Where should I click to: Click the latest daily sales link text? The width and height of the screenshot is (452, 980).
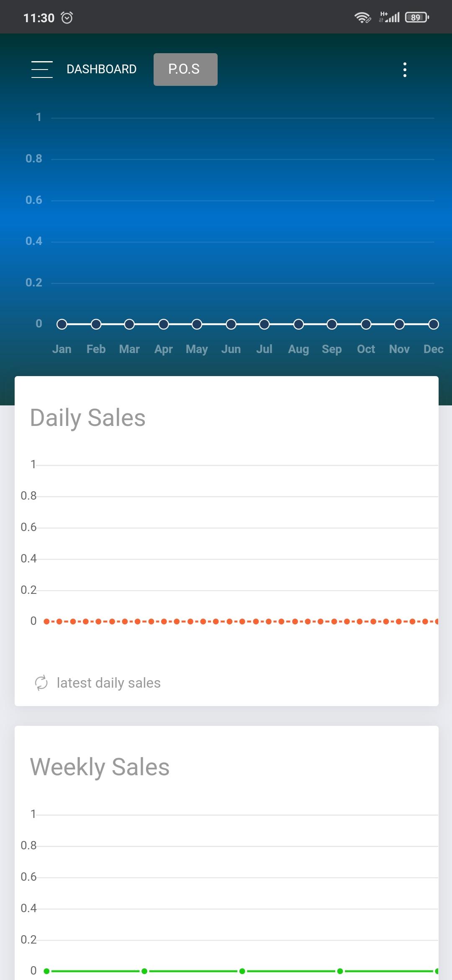(x=109, y=683)
